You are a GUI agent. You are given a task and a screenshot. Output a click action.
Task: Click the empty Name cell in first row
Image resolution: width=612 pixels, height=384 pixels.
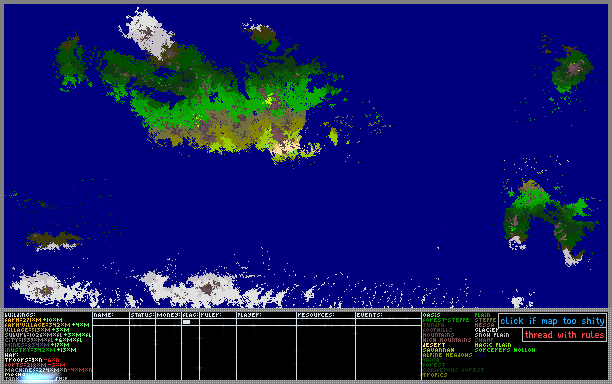click(111, 322)
